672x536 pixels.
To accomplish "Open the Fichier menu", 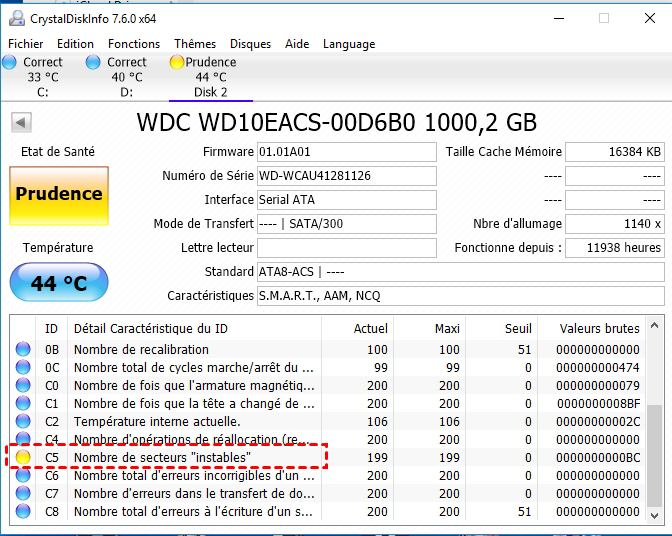I will [26, 44].
